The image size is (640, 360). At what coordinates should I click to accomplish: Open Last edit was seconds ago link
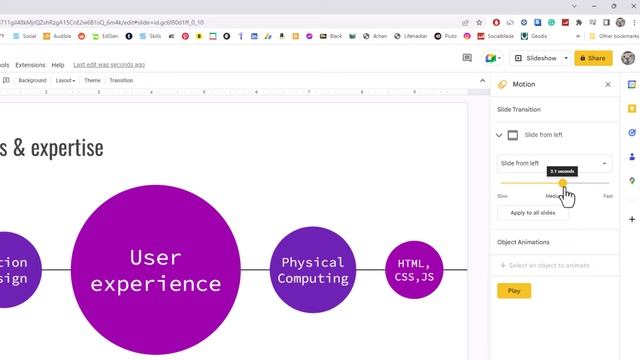click(x=109, y=65)
